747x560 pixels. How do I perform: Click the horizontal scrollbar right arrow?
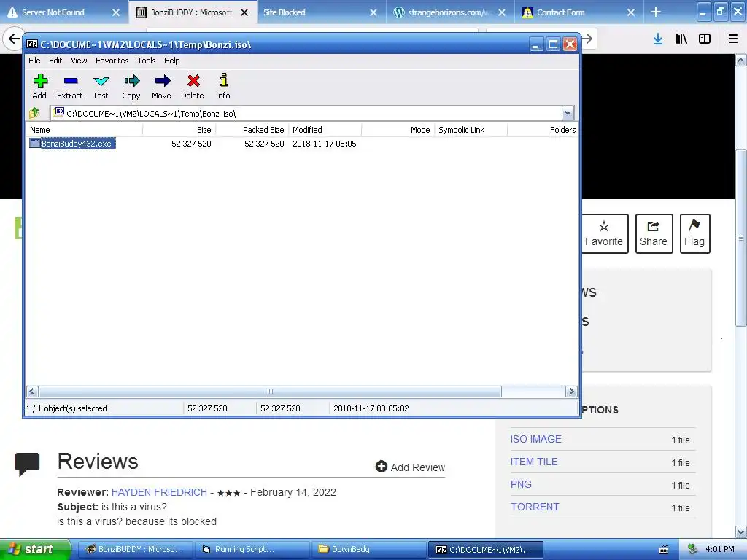571,392
